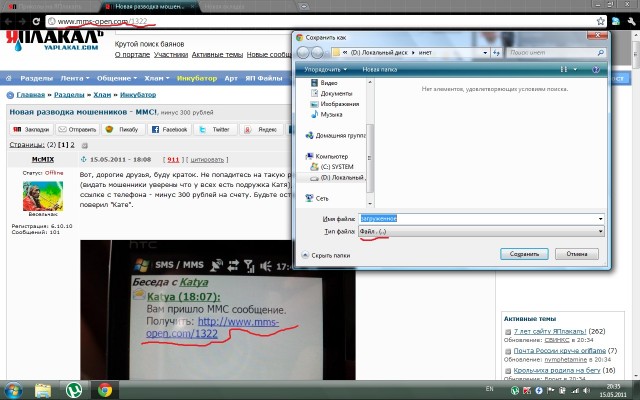Select '(C:) SYSTEM' drive
Image resolution: width=640 pixels, height=400 pixels.
point(332,167)
